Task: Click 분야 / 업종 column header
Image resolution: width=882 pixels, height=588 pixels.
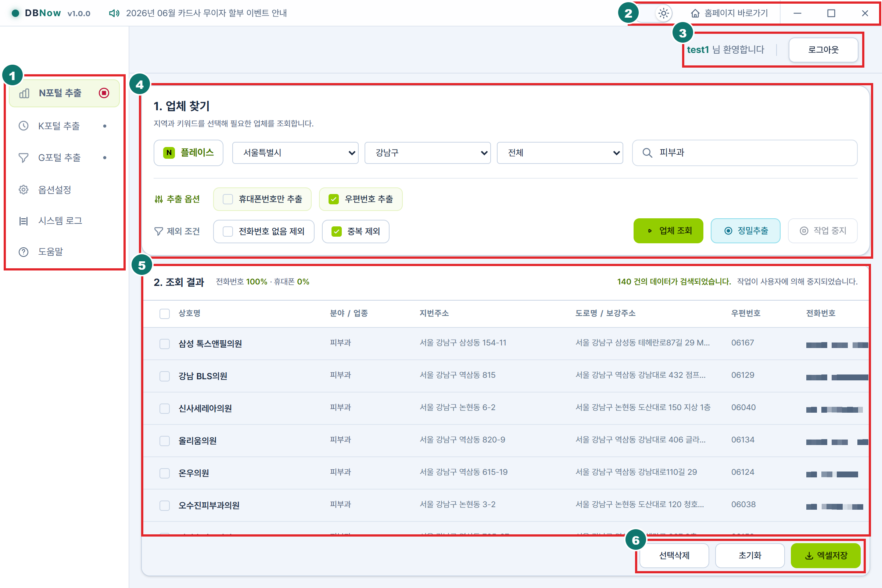Action: (349, 313)
